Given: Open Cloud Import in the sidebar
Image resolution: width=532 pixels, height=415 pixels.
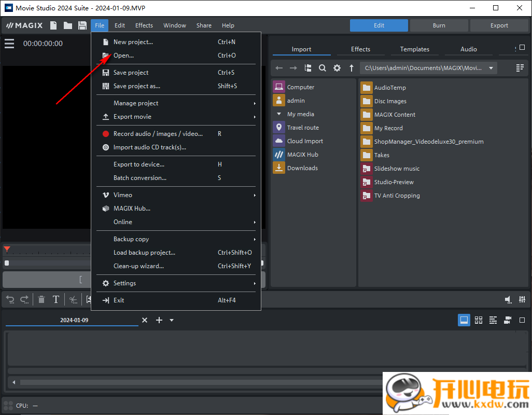Looking at the screenshot, I should pyautogui.click(x=298, y=141).
